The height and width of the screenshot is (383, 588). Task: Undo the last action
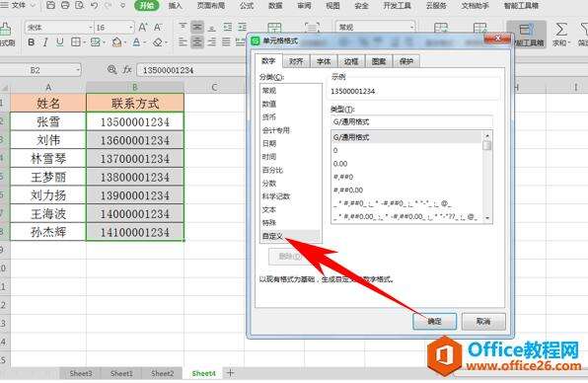[94, 5]
